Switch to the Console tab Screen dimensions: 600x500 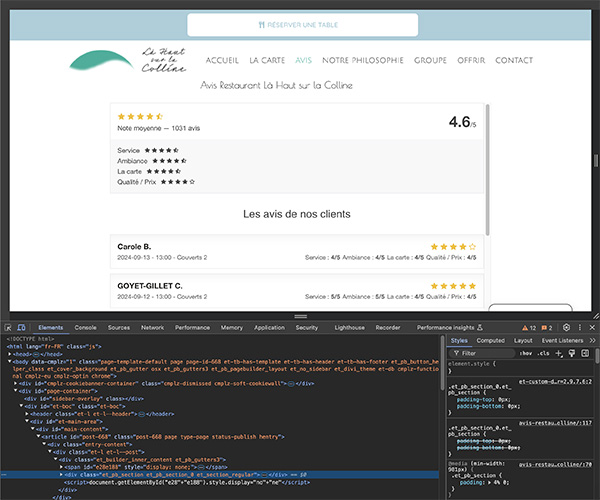85,327
